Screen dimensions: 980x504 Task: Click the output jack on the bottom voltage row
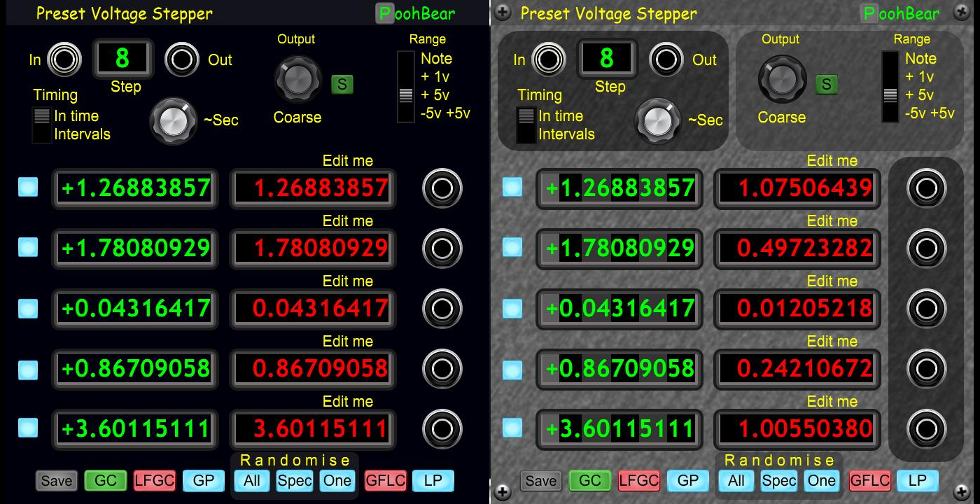click(442, 430)
